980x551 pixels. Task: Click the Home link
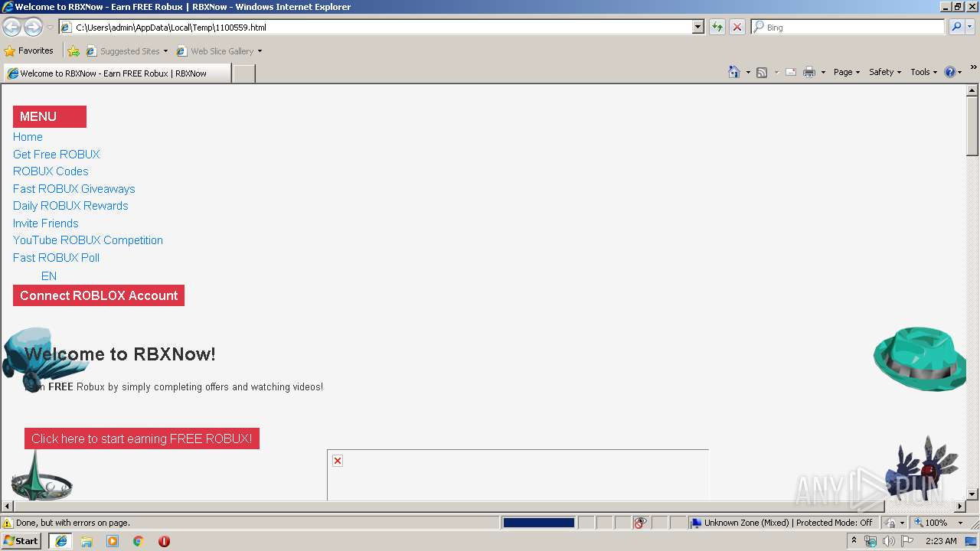pyautogui.click(x=28, y=137)
